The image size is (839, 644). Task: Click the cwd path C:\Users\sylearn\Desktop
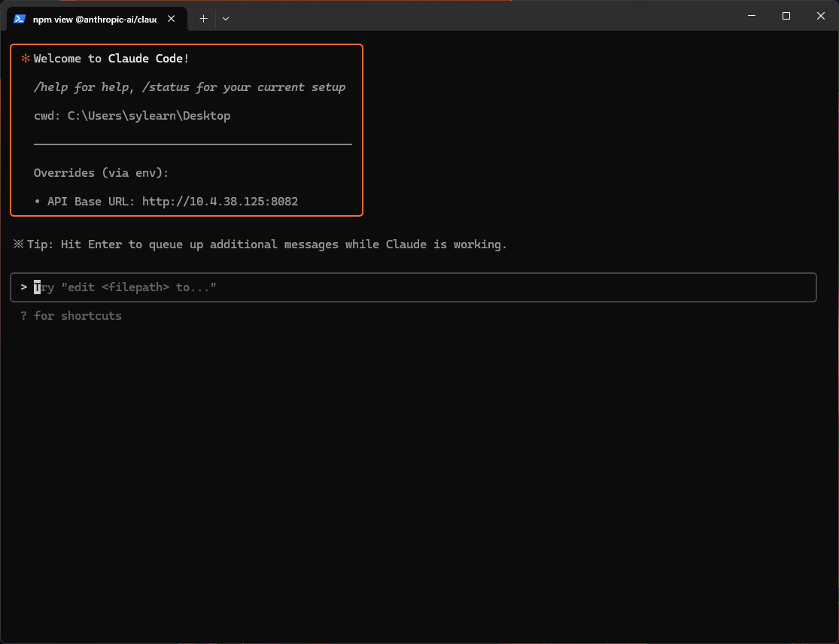point(149,116)
